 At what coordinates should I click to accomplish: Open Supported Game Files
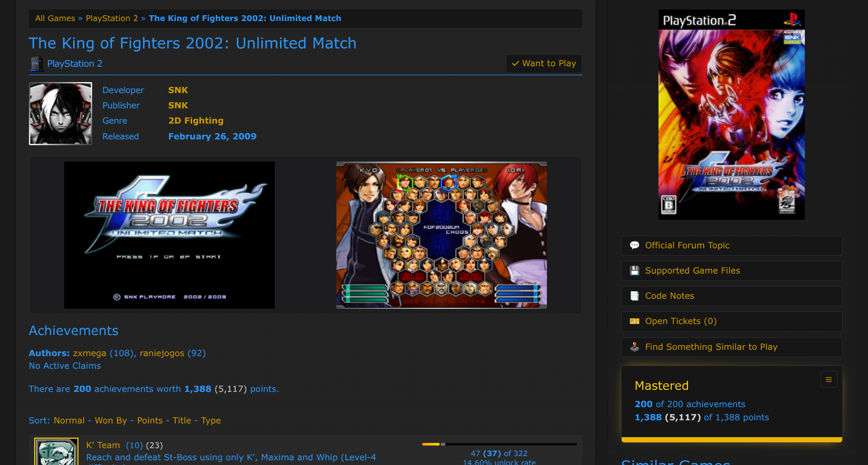(x=732, y=271)
